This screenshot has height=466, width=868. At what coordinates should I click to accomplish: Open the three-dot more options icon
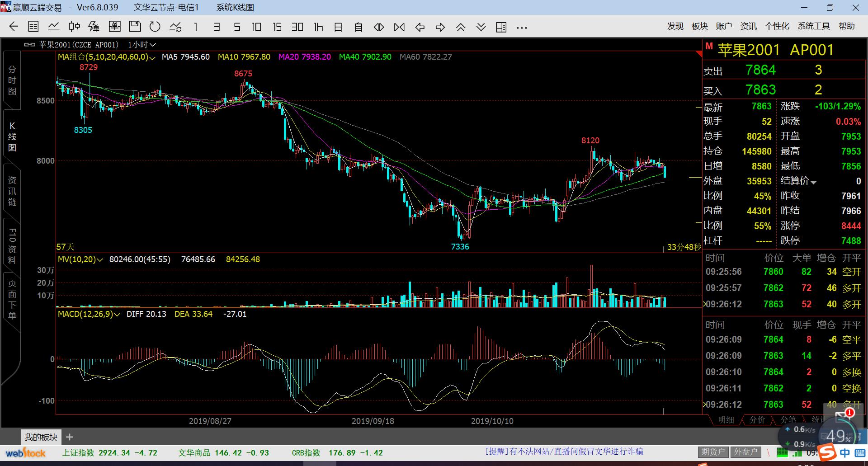[522, 28]
